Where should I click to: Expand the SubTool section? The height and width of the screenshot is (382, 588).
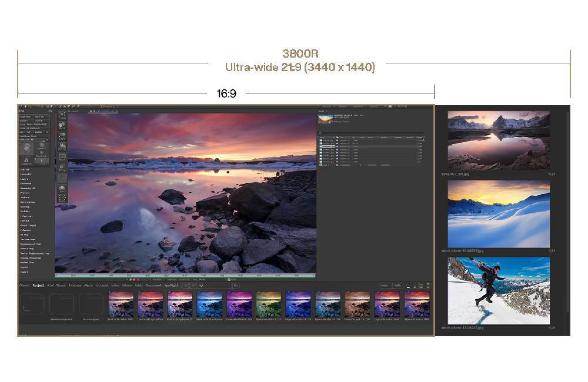pyautogui.click(x=25, y=169)
